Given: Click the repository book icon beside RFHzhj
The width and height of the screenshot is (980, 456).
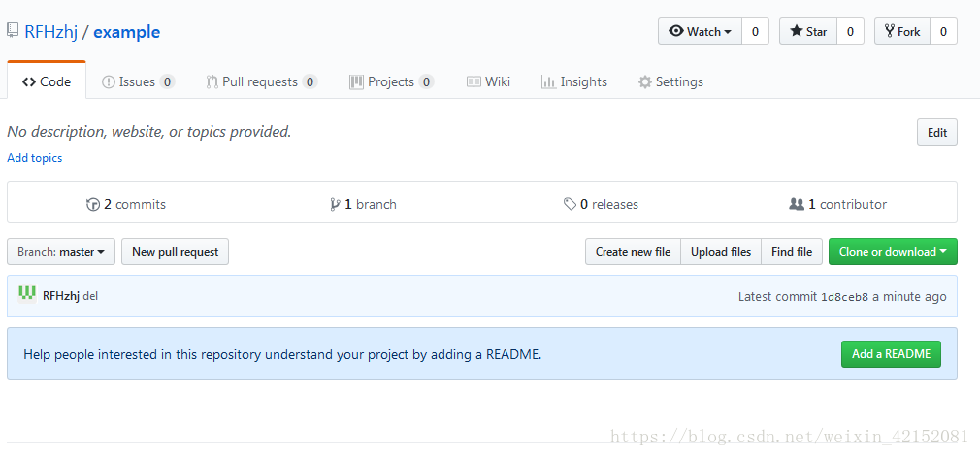Looking at the screenshot, I should [x=13, y=31].
